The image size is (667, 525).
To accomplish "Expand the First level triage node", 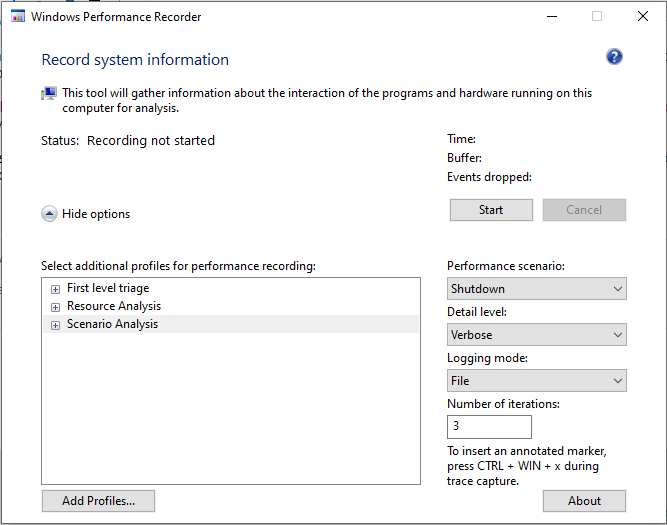I will 55,289.
